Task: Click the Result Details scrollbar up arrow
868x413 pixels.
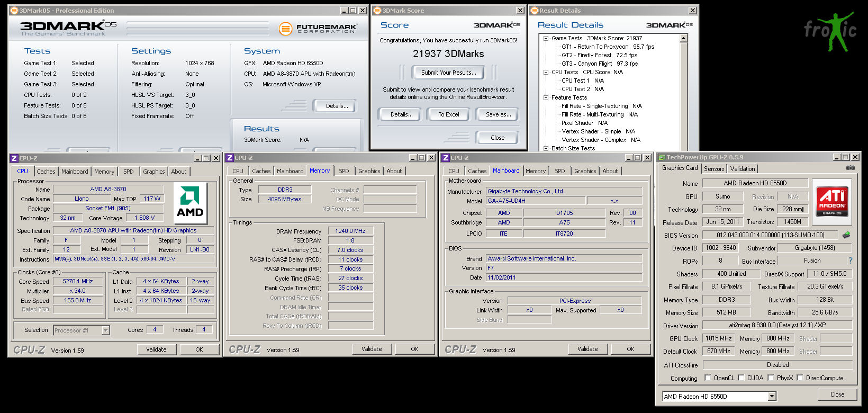Action: coord(683,38)
